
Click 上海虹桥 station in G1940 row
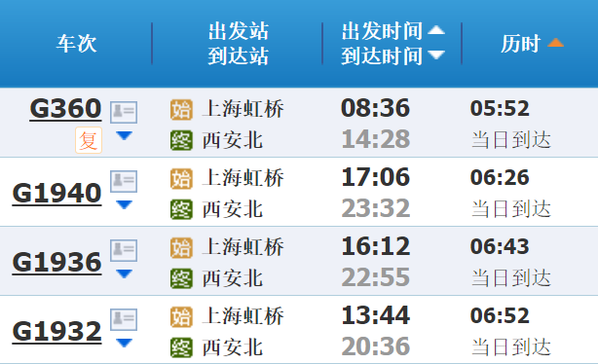coord(243,178)
